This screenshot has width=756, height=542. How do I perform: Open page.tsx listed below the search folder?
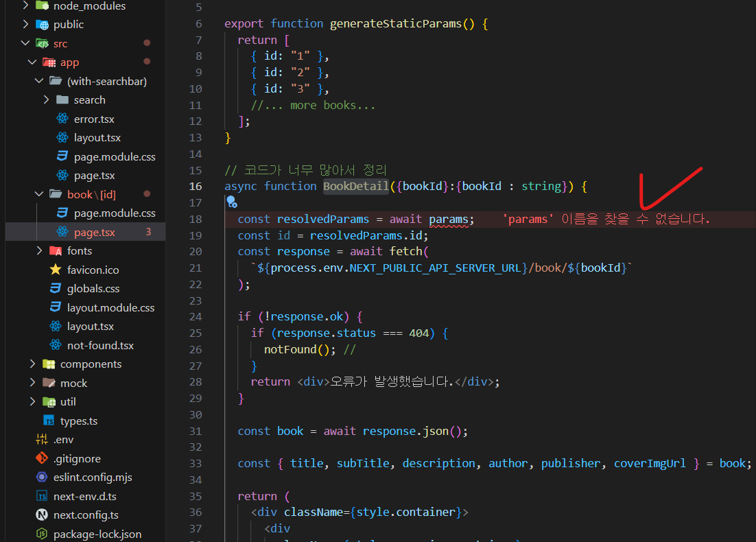click(x=85, y=176)
